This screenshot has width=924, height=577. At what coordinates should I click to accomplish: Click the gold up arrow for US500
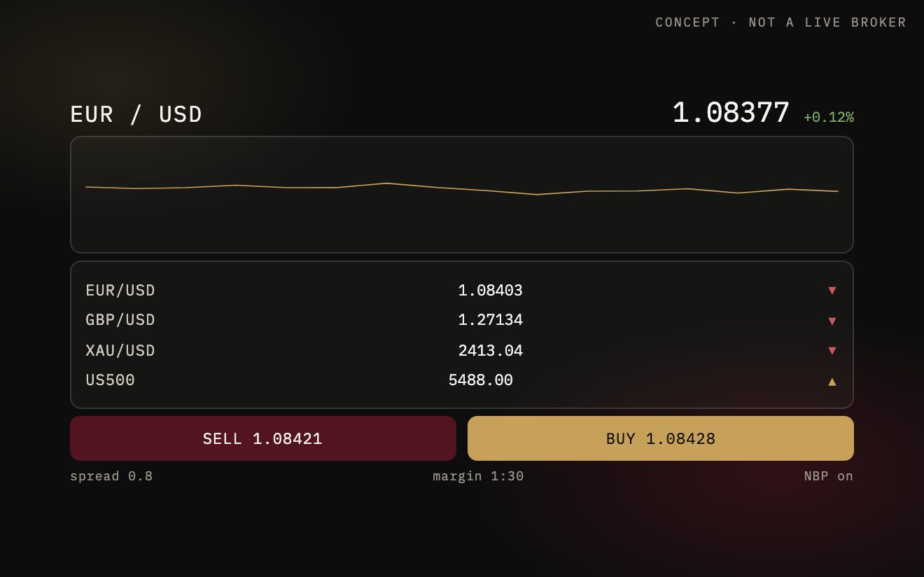coord(832,382)
